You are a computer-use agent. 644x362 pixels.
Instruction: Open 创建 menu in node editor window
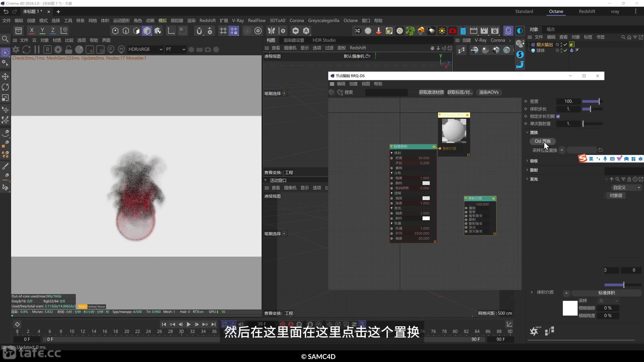click(x=353, y=84)
